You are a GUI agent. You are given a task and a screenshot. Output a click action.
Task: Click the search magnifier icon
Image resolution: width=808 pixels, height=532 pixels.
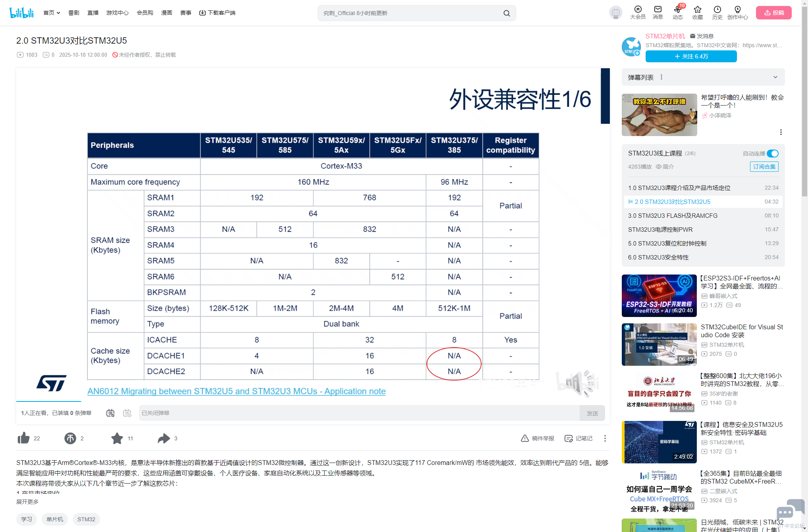(507, 13)
